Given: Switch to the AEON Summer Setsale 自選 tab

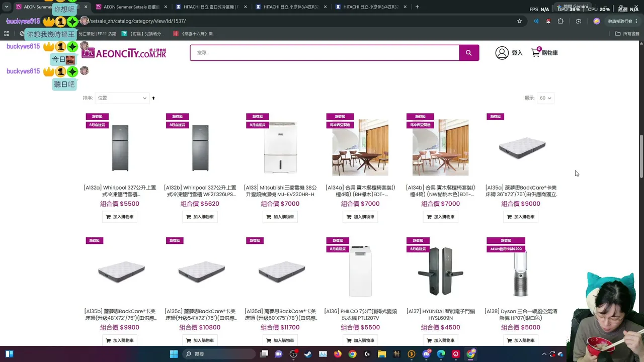Looking at the screenshot, I should 131,7.
